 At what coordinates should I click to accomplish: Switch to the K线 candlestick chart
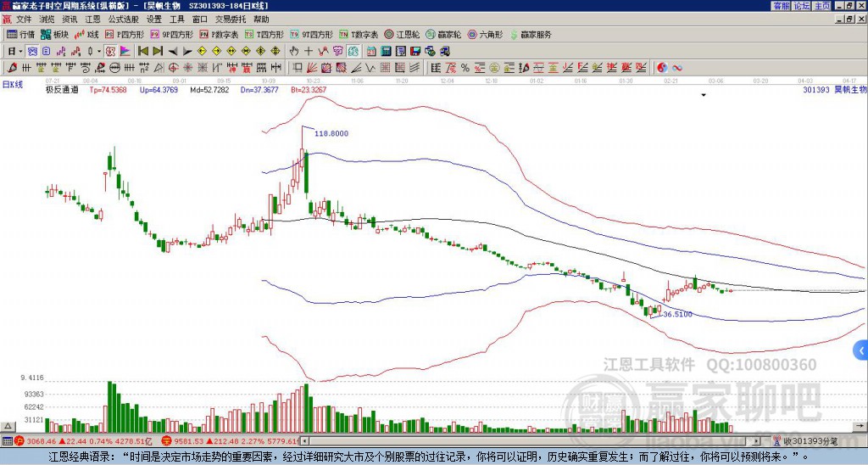pyautogui.click(x=87, y=34)
